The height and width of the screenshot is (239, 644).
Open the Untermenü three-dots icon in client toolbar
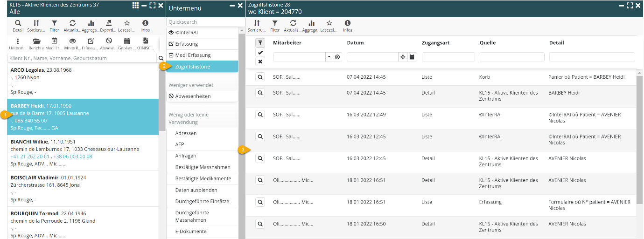(x=18, y=41)
